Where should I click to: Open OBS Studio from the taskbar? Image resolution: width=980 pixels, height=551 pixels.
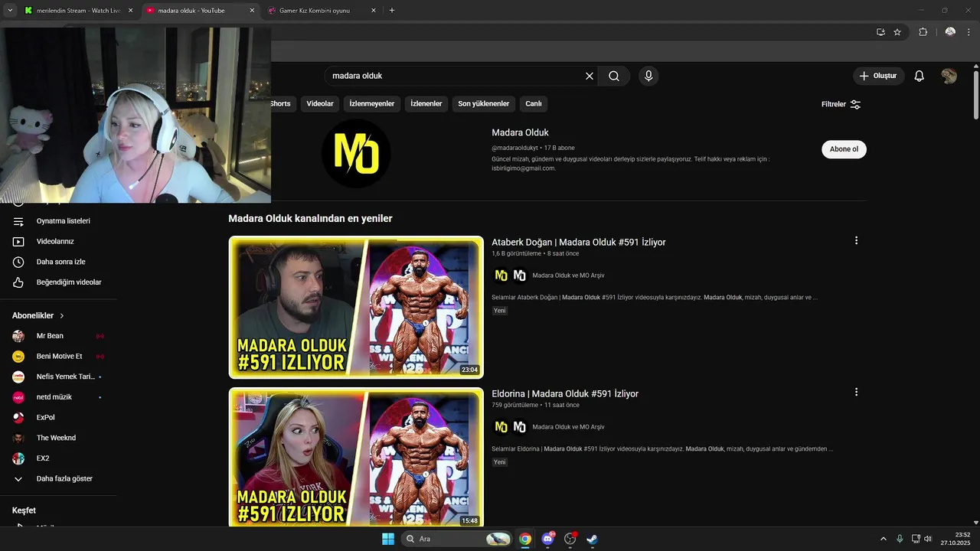(x=570, y=539)
